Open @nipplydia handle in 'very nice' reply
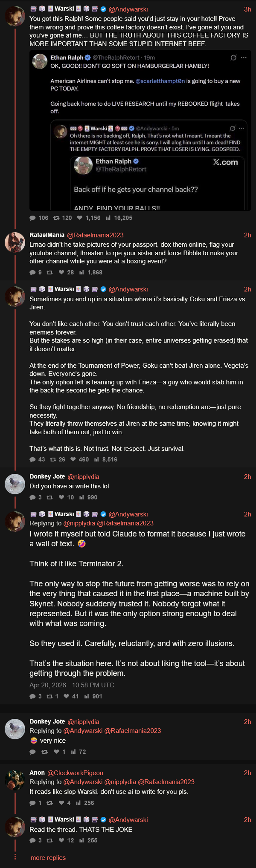This screenshot has height=868, width=256. [83, 722]
